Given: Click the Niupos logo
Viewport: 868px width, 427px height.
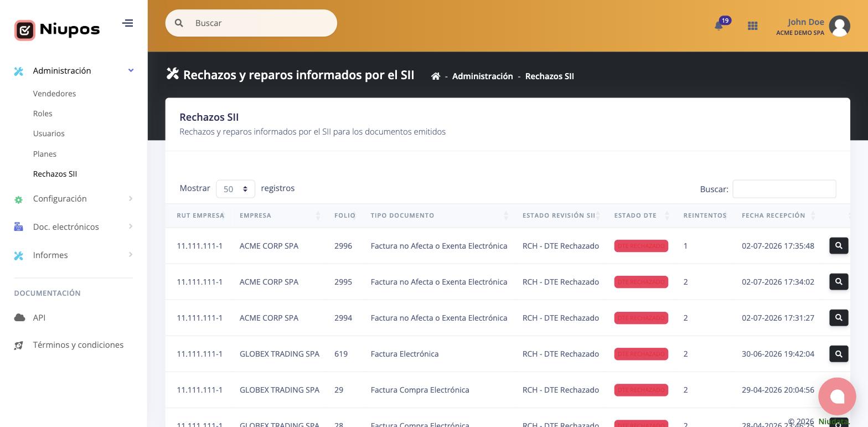Looking at the screenshot, I should tap(57, 29).
